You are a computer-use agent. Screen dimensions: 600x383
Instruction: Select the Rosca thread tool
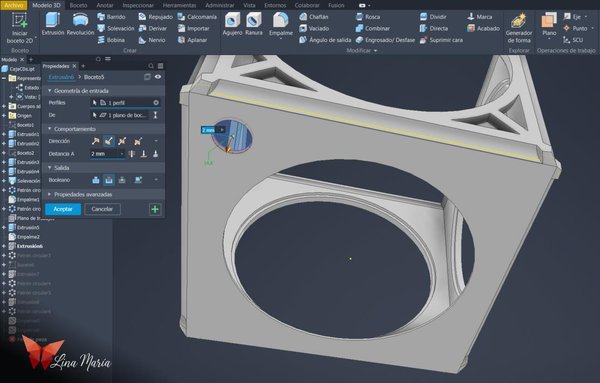[x=367, y=17]
